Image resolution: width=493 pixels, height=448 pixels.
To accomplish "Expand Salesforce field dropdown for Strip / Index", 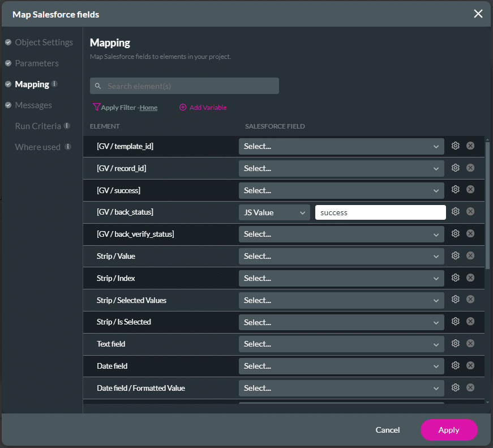I will tap(341, 278).
